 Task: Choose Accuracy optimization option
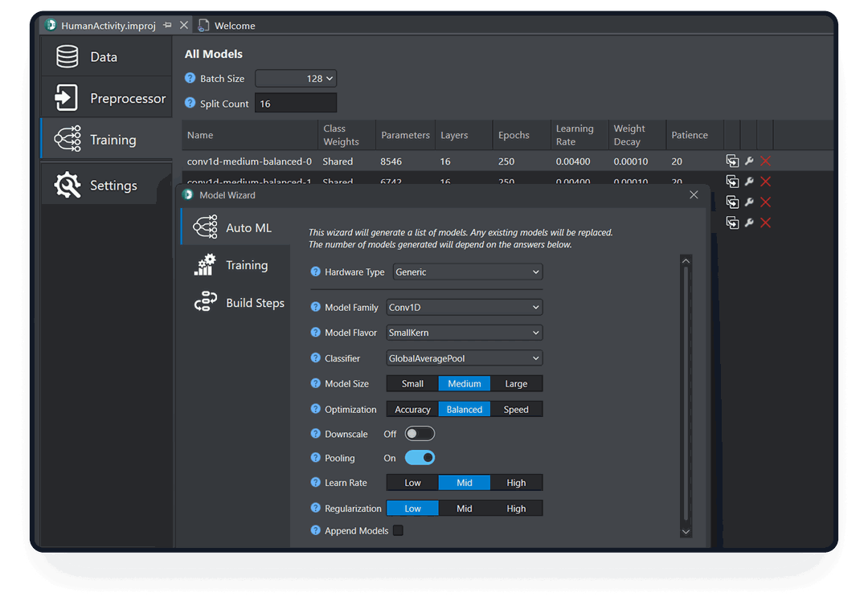click(412, 410)
